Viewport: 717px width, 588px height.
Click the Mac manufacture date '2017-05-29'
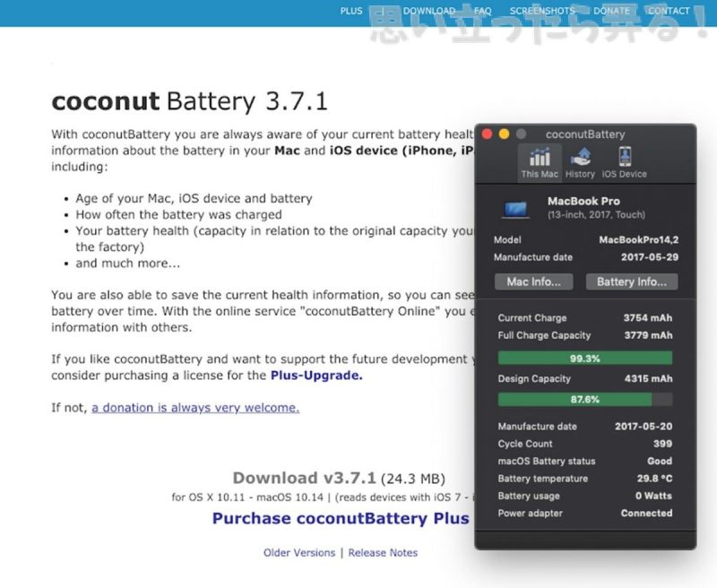(x=649, y=257)
